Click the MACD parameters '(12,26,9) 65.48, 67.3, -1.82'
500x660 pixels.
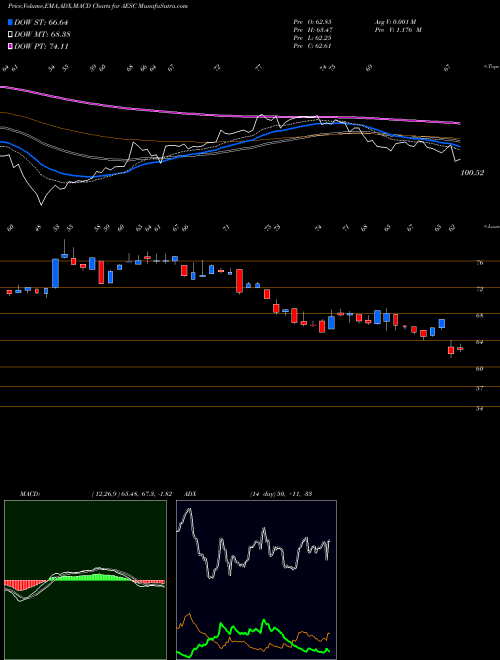131,494
